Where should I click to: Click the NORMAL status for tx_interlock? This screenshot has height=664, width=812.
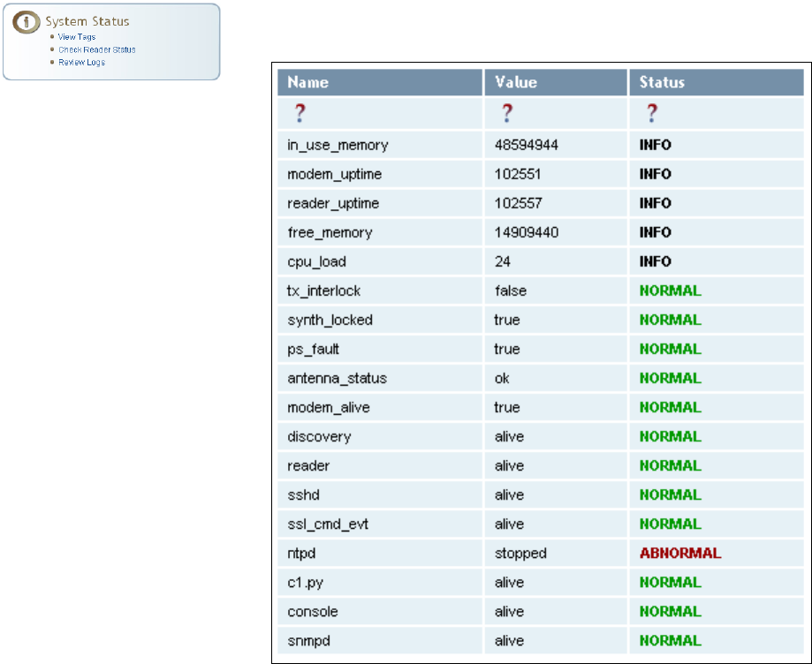click(670, 290)
